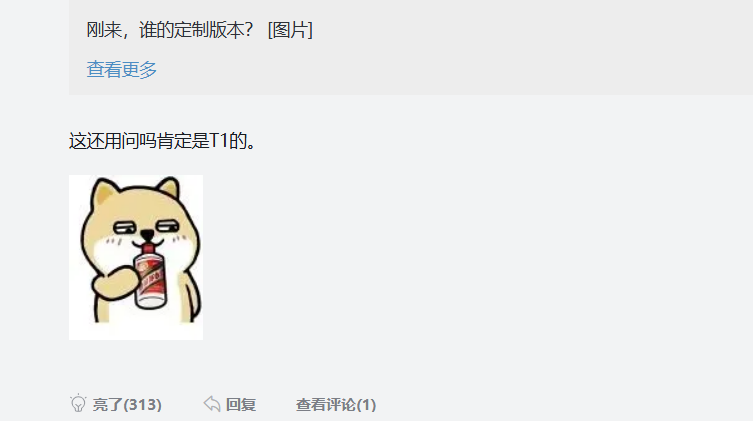Click the liquor bottle in the sticker

150,277
